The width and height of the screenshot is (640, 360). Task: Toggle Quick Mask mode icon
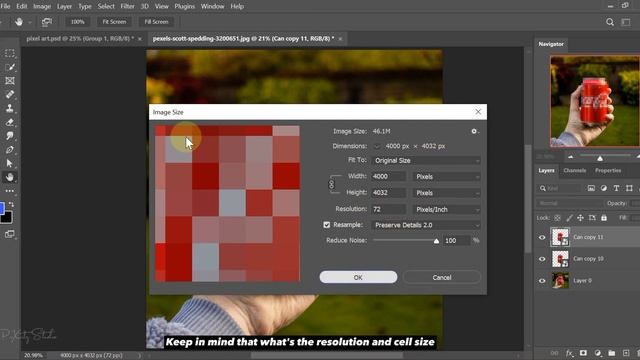[x=10, y=234]
